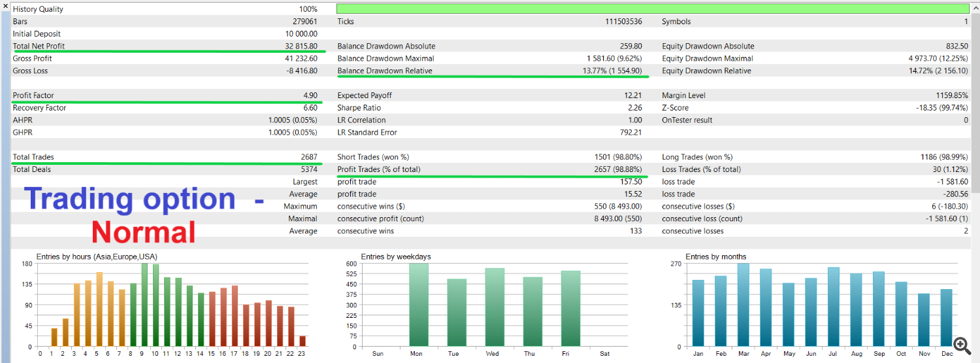This screenshot has width=980, height=363.
Task: Click the magnifier zoom icon
Action: pyautogui.click(x=961, y=345)
